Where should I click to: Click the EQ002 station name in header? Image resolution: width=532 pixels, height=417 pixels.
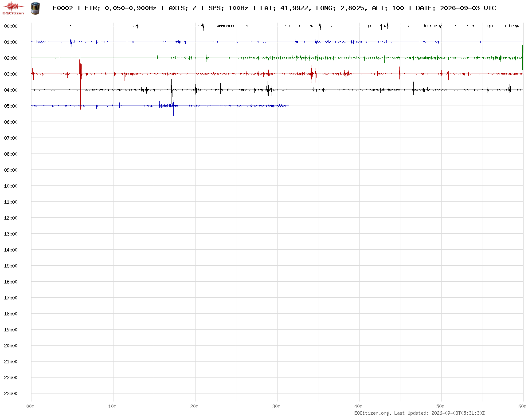(x=63, y=8)
